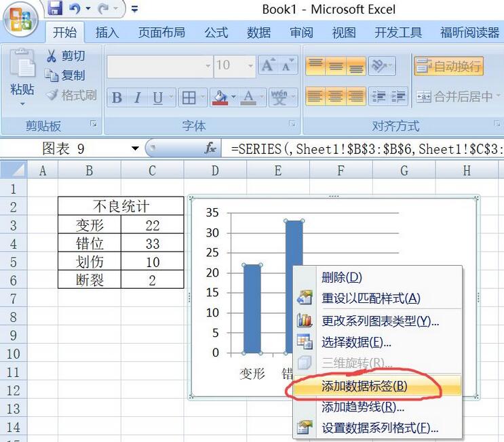The width and height of the screenshot is (504, 442).
Task: Select the cell containing 不良统计
Action: 121,206
